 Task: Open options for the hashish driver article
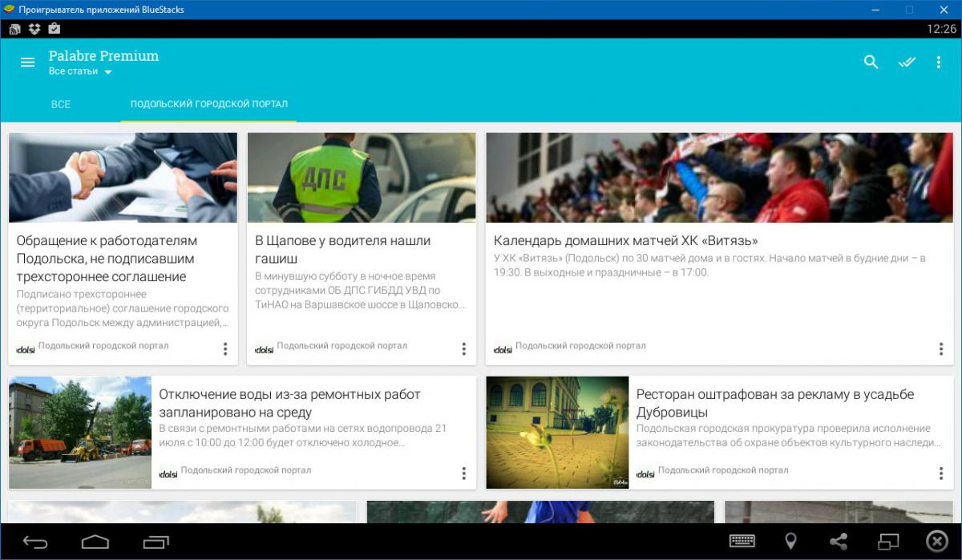point(463,348)
